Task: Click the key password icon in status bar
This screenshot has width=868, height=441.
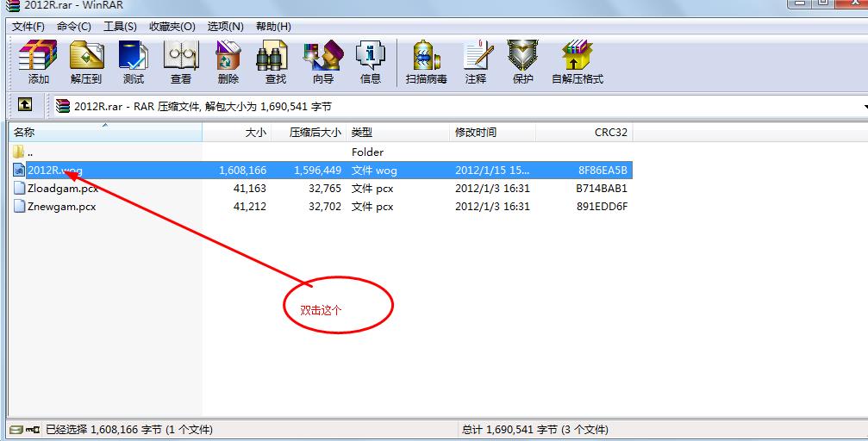Action: click(32, 430)
